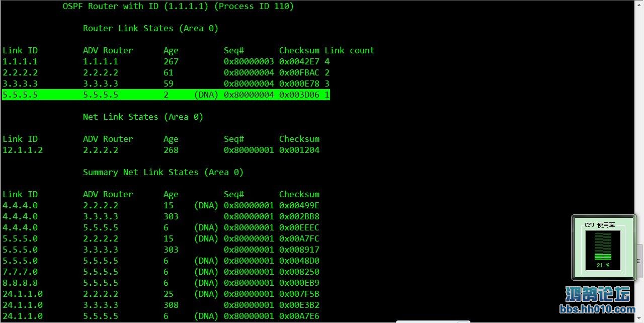
Task: Click the Router Link States heading
Action: click(150, 28)
